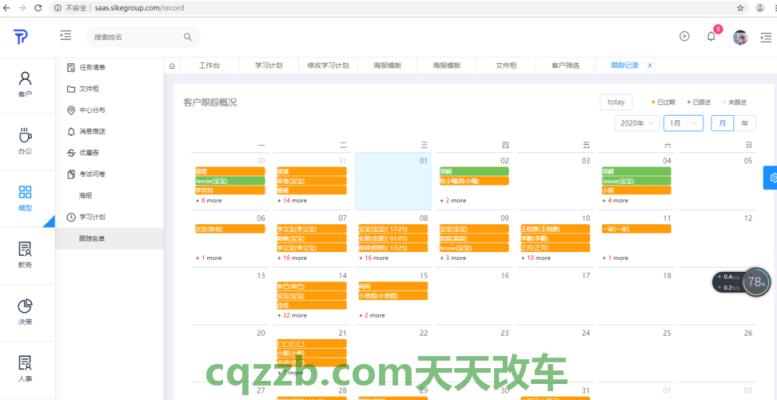Click the plus circle add icon

tap(684, 37)
